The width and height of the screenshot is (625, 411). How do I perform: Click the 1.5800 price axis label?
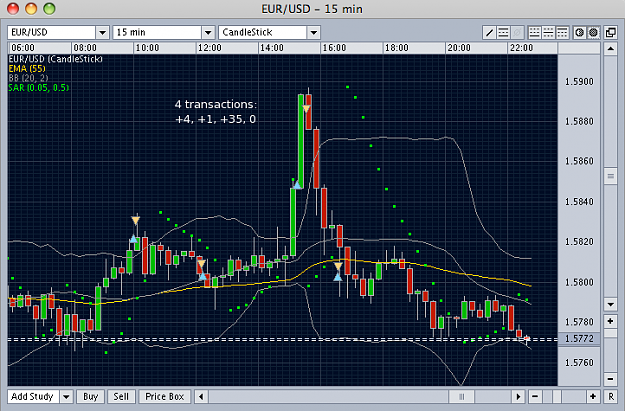579,282
